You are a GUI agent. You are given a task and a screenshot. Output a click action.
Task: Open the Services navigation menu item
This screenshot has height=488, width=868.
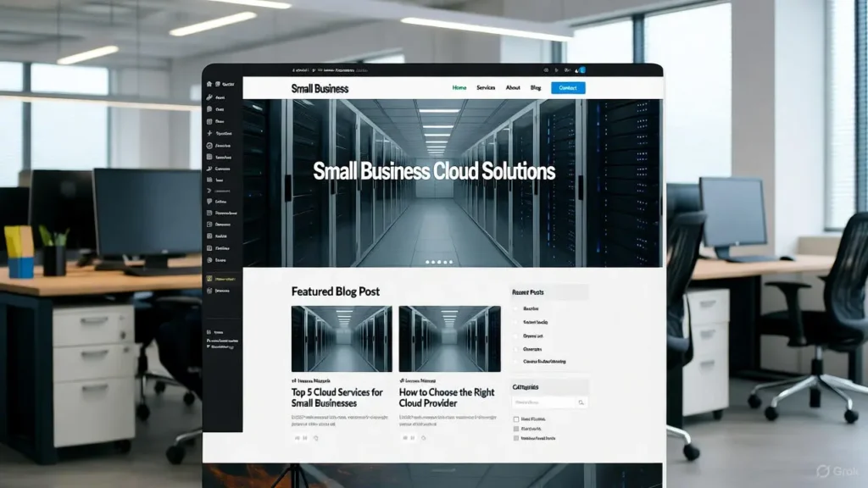485,87
